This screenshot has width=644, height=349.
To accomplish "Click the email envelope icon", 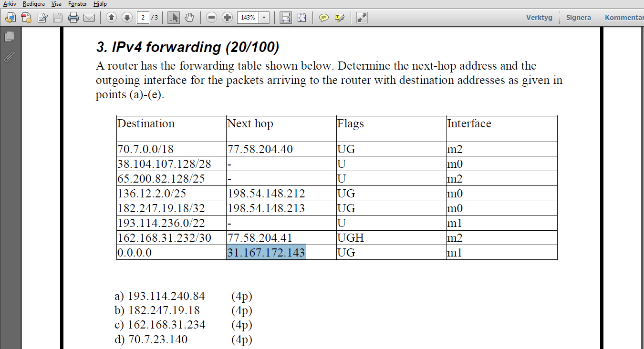I will coord(89,18).
